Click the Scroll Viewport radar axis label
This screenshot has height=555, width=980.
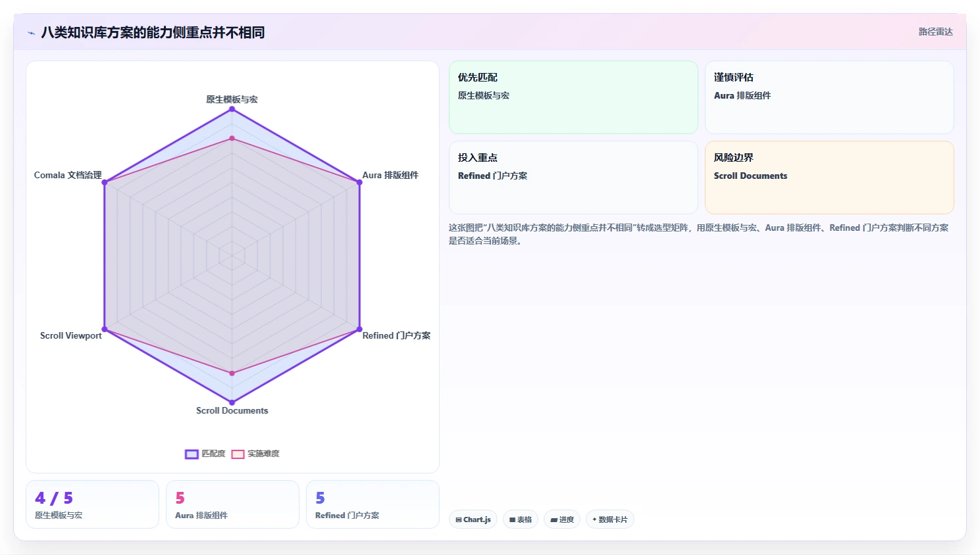click(x=71, y=335)
